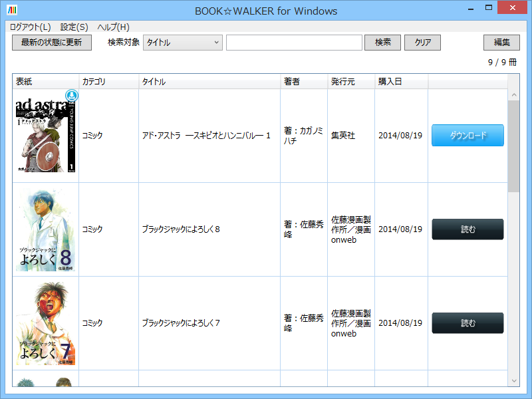Sort by the カテゴリ column header
This screenshot has width=532, height=399.
pyautogui.click(x=108, y=81)
